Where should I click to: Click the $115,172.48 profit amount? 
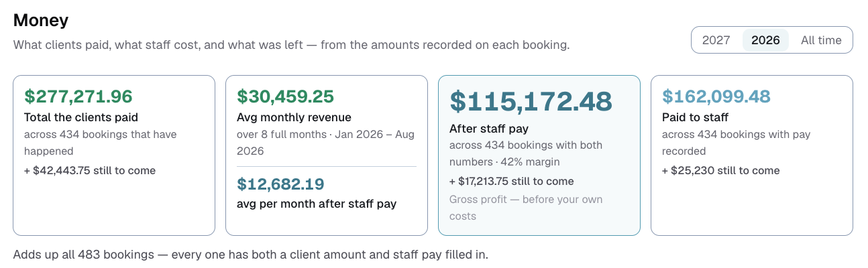pyautogui.click(x=531, y=101)
